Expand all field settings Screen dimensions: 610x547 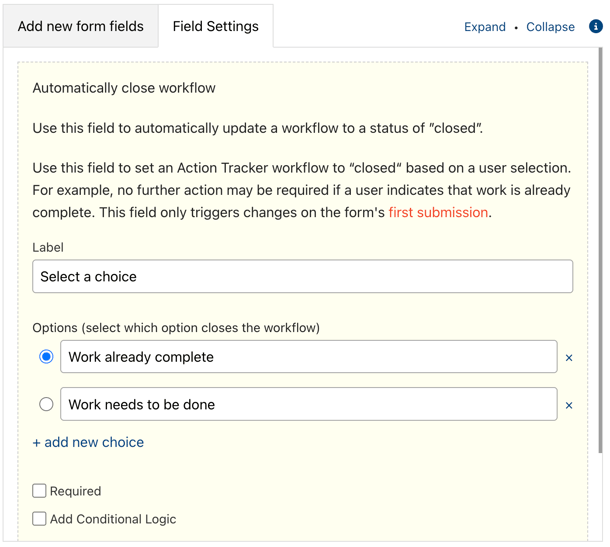[x=485, y=27]
